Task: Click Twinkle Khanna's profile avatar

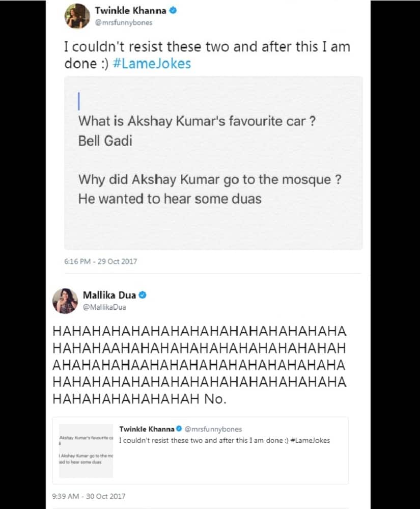Action: pyautogui.click(x=77, y=16)
